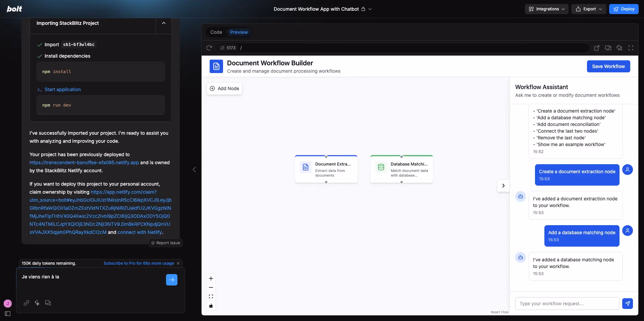Send the workflow assistant request
644x321 pixels.
point(628,304)
